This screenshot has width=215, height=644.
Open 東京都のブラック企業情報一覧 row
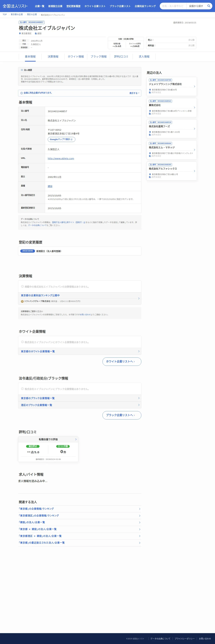pyautogui.click(x=80, y=398)
